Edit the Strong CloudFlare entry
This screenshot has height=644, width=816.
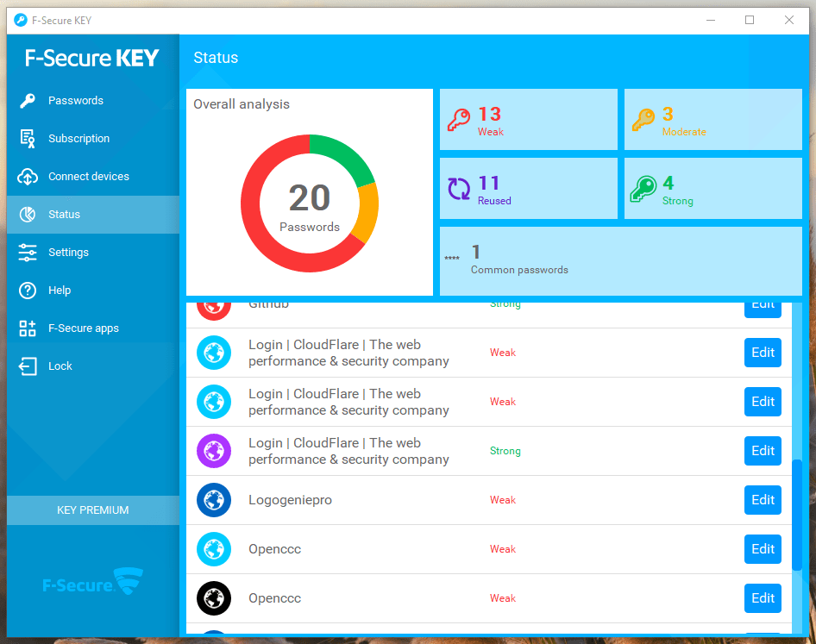763,451
